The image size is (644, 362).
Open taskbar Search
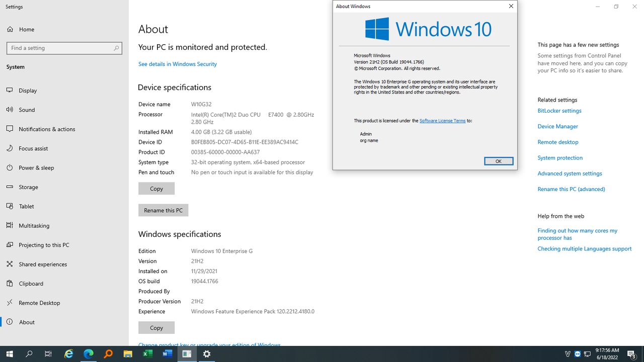pos(29,354)
